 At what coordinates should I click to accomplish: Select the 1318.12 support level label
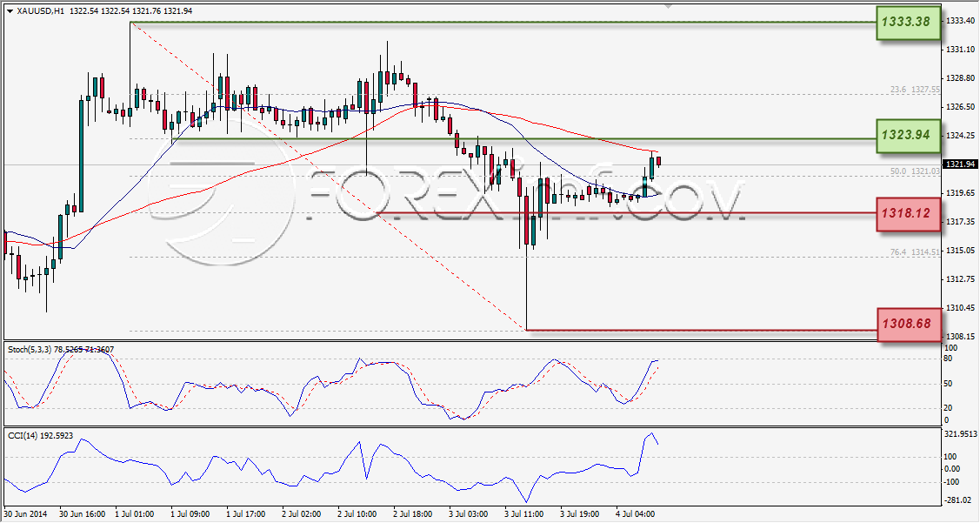click(x=909, y=214)
